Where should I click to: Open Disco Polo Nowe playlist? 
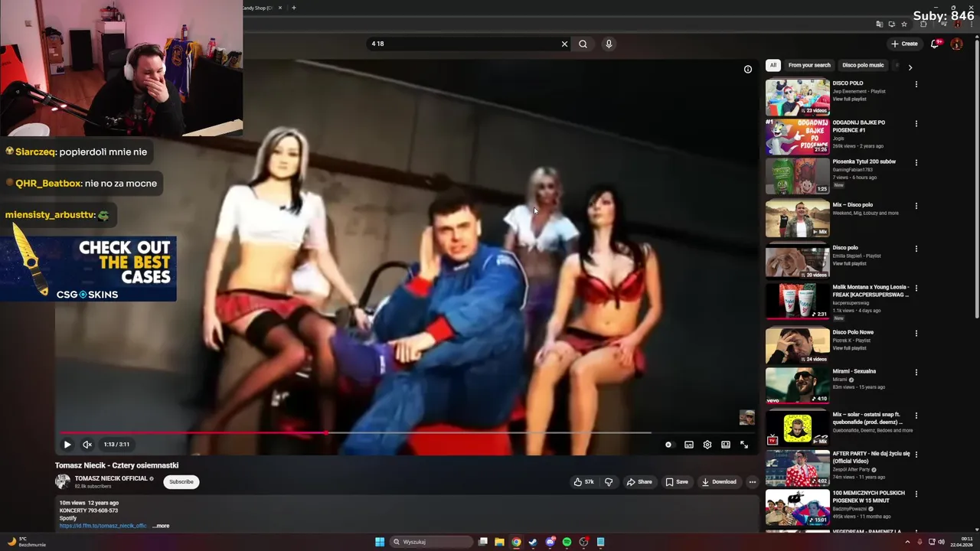coord(798,345)
